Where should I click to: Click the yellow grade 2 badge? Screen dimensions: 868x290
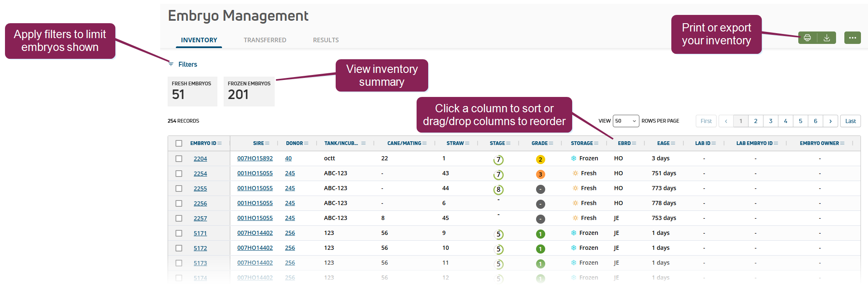540,159
